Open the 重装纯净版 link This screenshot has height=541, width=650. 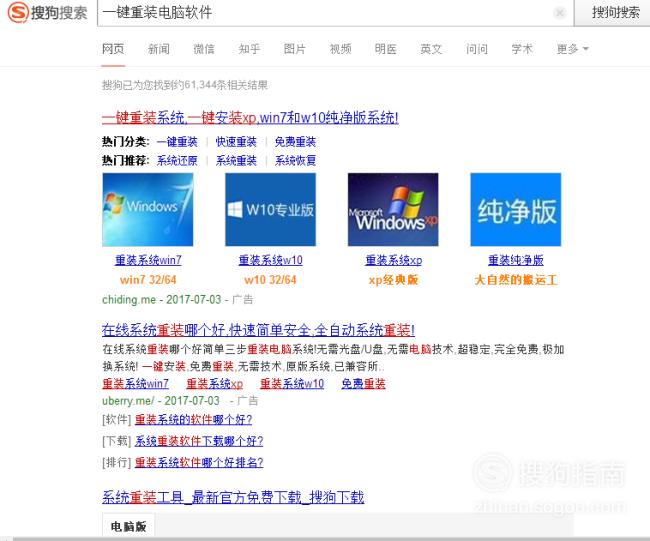click(516, 260)
